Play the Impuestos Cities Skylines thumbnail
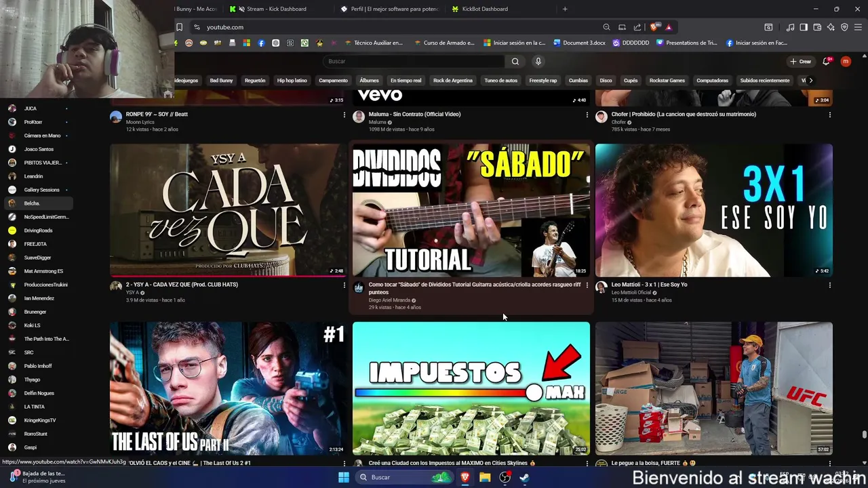The image size is (868, 488). (471, 388)
